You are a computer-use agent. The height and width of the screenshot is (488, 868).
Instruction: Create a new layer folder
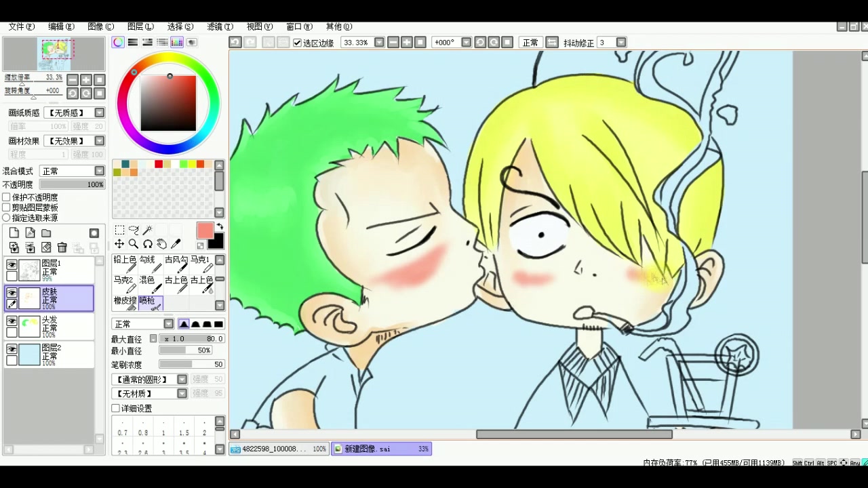(x=46, y=233)
